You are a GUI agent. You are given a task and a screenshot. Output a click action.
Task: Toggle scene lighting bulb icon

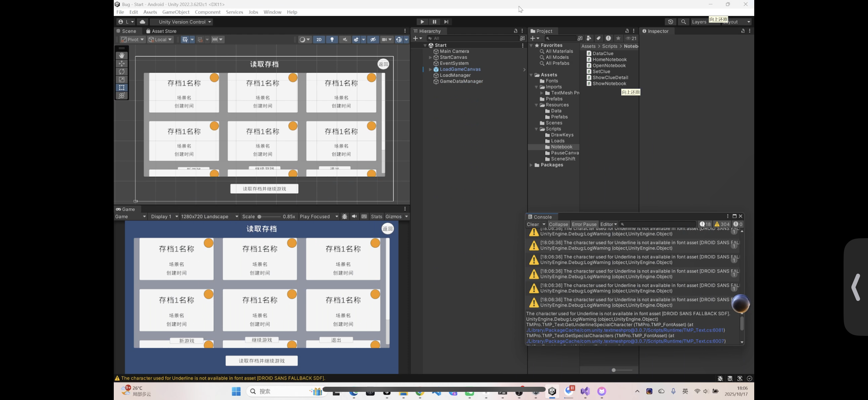332,39
